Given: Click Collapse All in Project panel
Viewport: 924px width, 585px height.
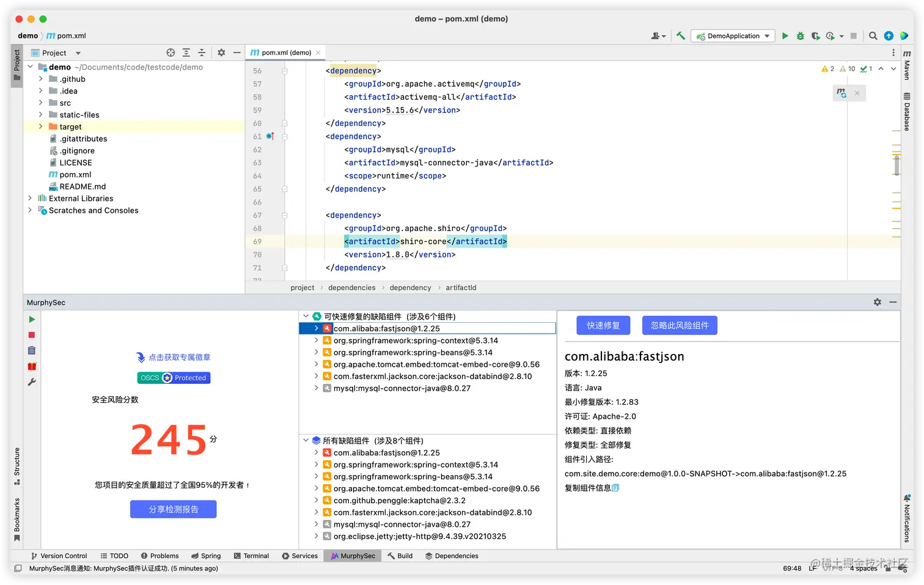Looking at the screenshot, I should click(x=202, y=53).
